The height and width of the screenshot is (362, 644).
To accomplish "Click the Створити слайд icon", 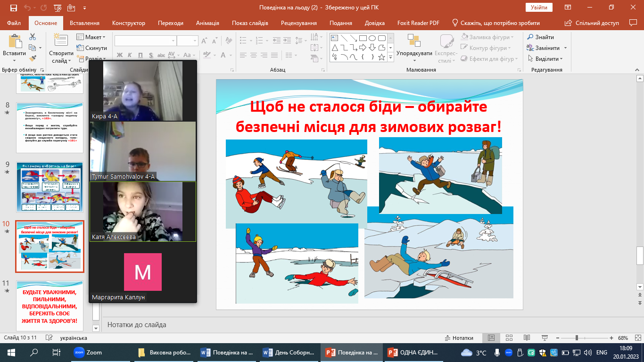I will pos(61,40).
